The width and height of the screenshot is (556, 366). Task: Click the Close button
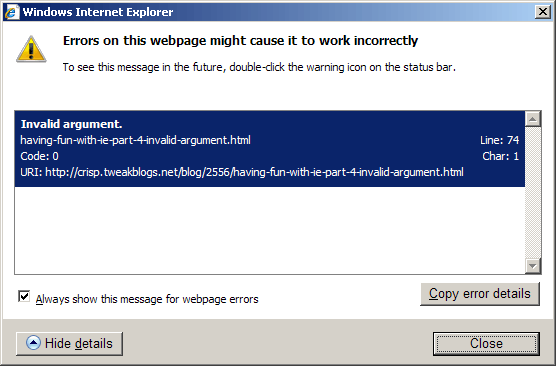[x=486, y=343]
